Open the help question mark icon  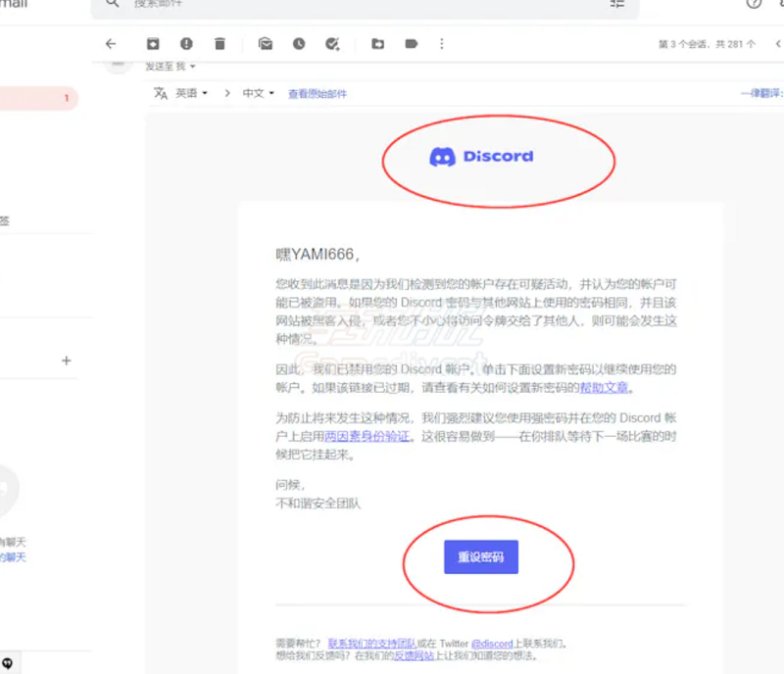(754, 4)
